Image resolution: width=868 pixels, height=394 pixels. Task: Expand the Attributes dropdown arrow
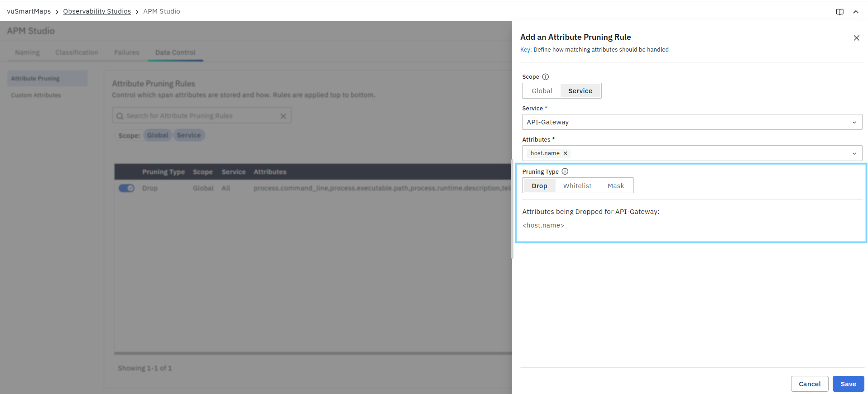(854, 153)
